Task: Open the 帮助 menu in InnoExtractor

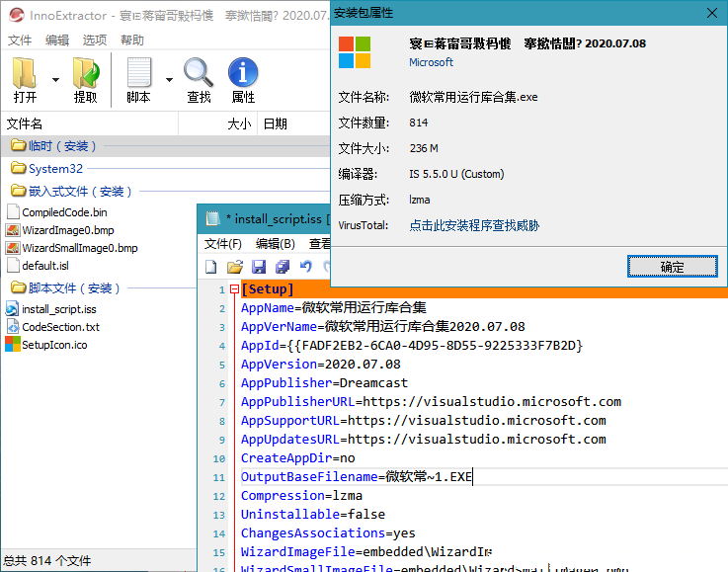Action: [132, 41]
